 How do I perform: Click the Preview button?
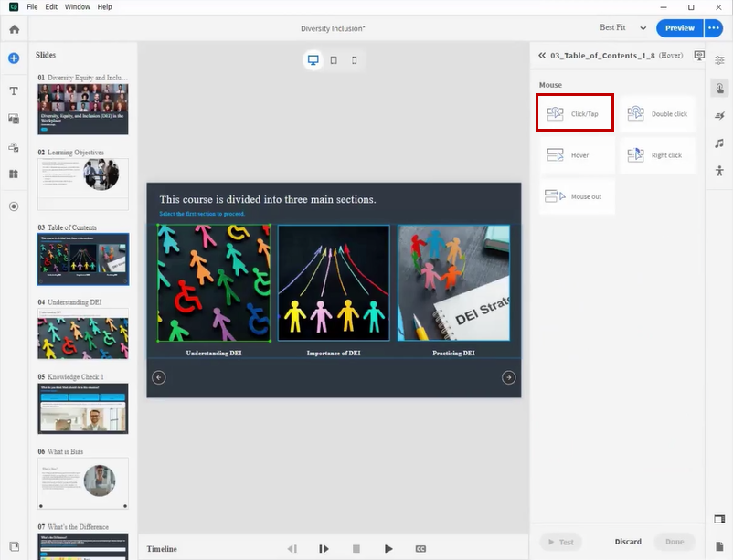(x=679, y=28)
